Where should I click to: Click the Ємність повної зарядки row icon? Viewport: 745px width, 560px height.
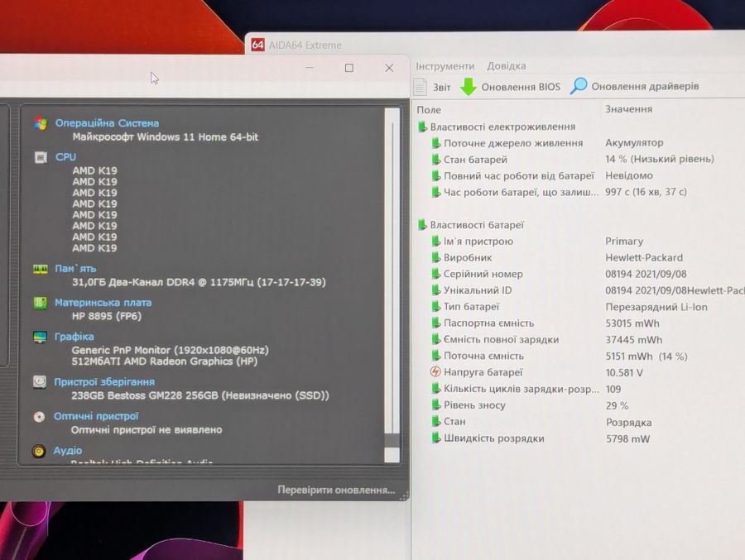tap(435, 340)
